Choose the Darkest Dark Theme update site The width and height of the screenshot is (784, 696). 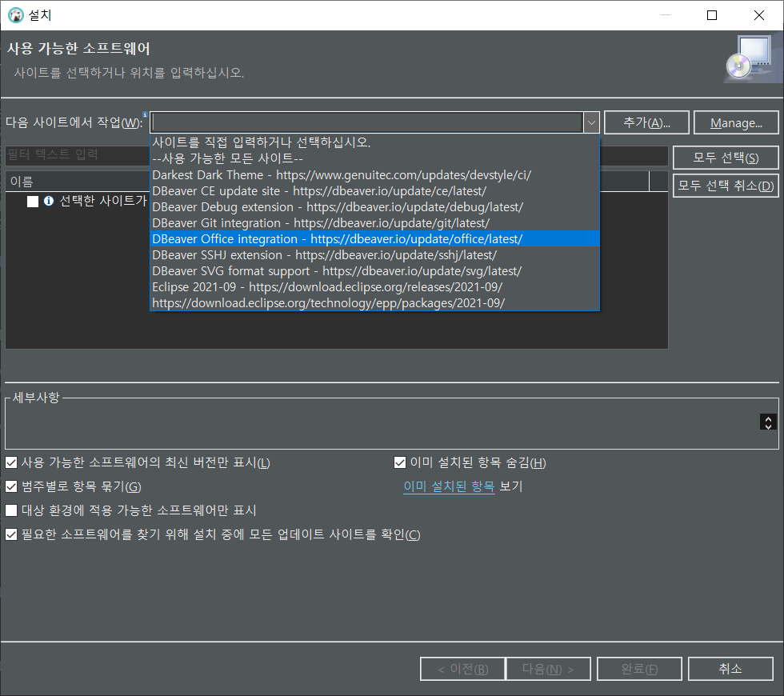tap(374, 175)
